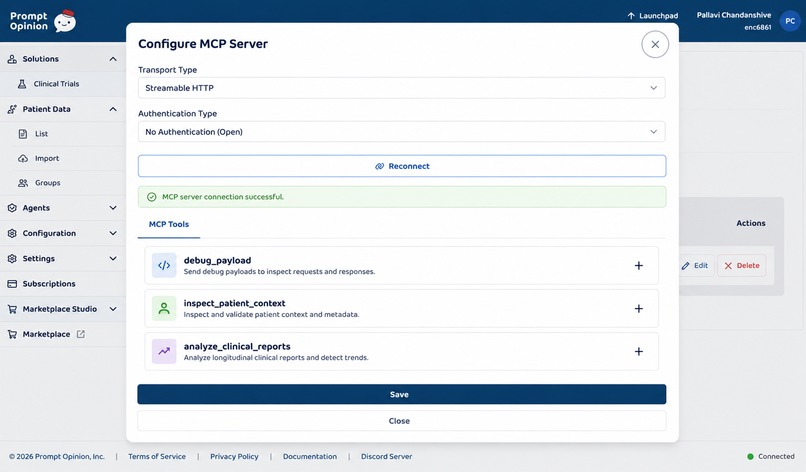Viewport: 806px width, 472px height.
Task: Click the Save button
Action: (x=401, y=394)
